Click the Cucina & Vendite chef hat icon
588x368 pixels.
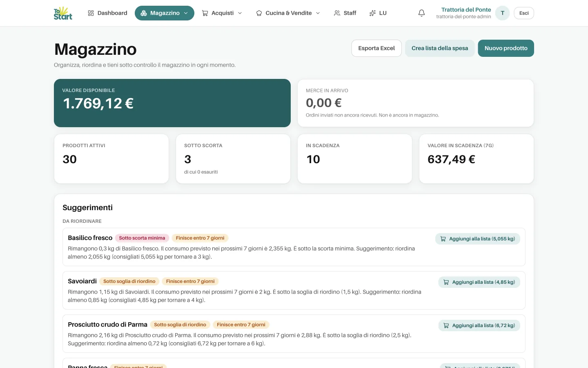[x=259, y=13]
